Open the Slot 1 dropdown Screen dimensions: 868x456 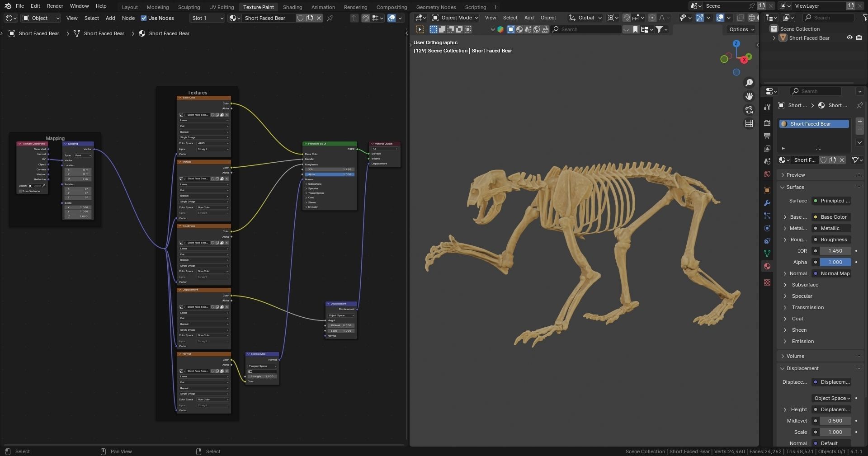click(x=207, y=18)
